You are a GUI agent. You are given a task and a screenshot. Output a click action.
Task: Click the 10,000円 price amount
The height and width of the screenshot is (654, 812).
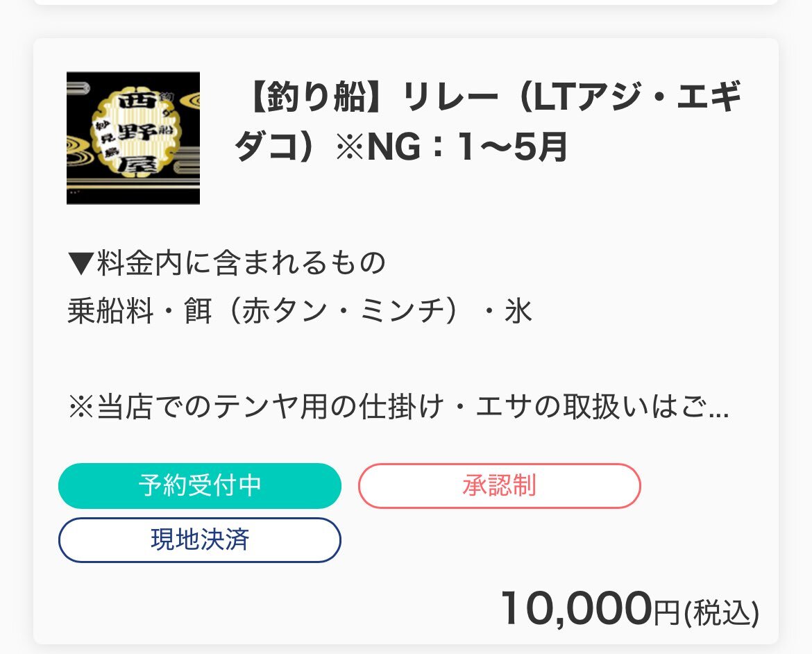pos(591,608)
